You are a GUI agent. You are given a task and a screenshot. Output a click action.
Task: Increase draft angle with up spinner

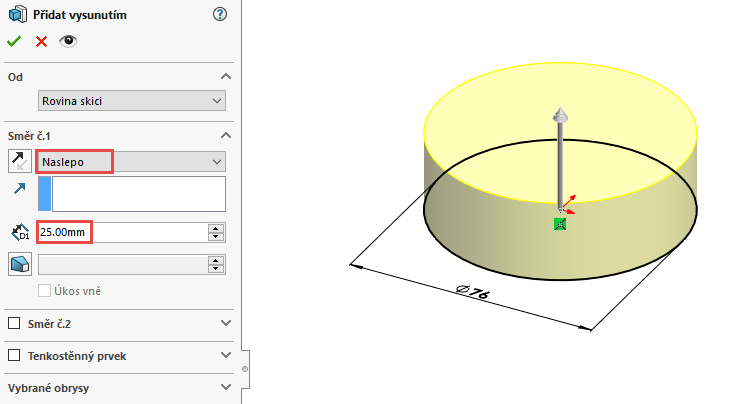(x=216, y=261)
